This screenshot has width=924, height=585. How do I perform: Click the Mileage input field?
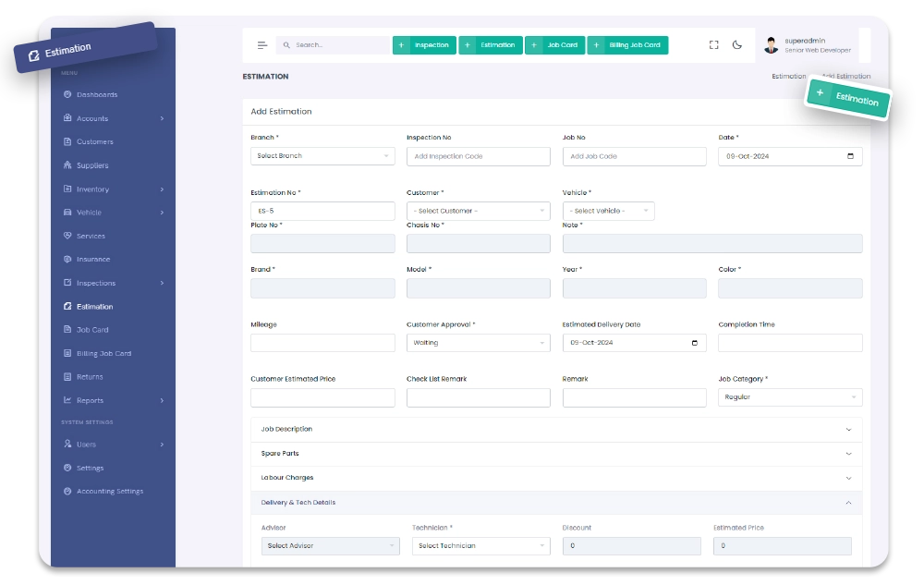click(x=322, y=343)
